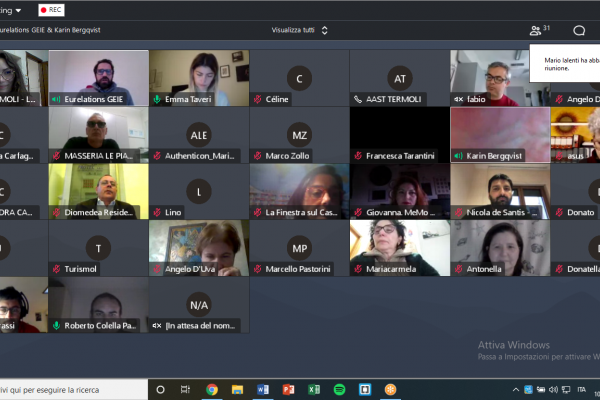Click the ITA language indicator
Viewport: 600px width, 400px height.
tap(582, 390)
